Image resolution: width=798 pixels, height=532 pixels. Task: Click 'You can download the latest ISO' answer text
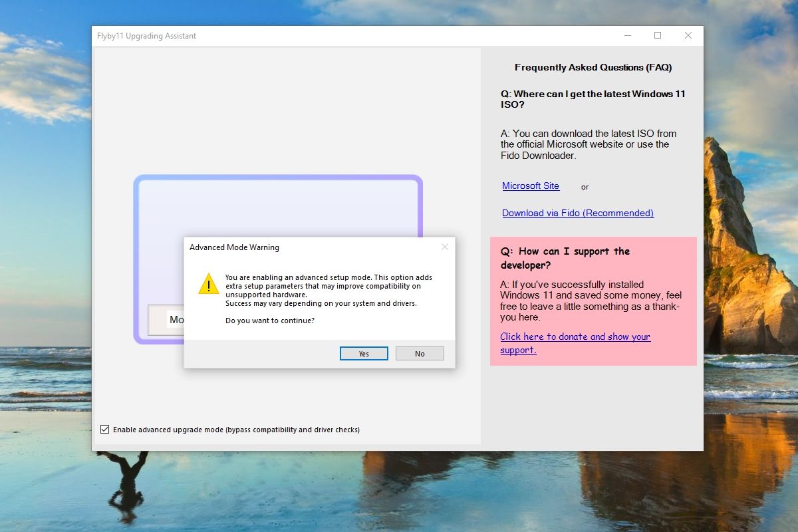589,144
